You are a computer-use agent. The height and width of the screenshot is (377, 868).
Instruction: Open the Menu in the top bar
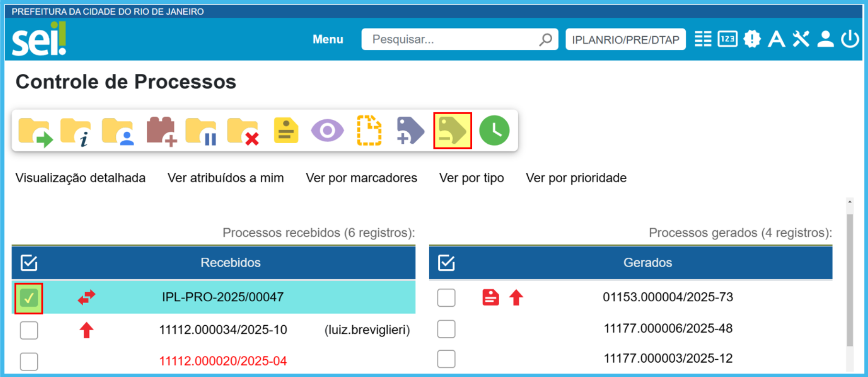coord(328,39)
